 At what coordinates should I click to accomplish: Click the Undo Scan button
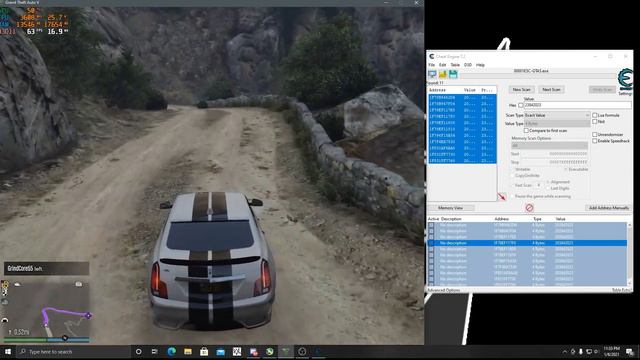pyautogui.click(x=602, y=89)
